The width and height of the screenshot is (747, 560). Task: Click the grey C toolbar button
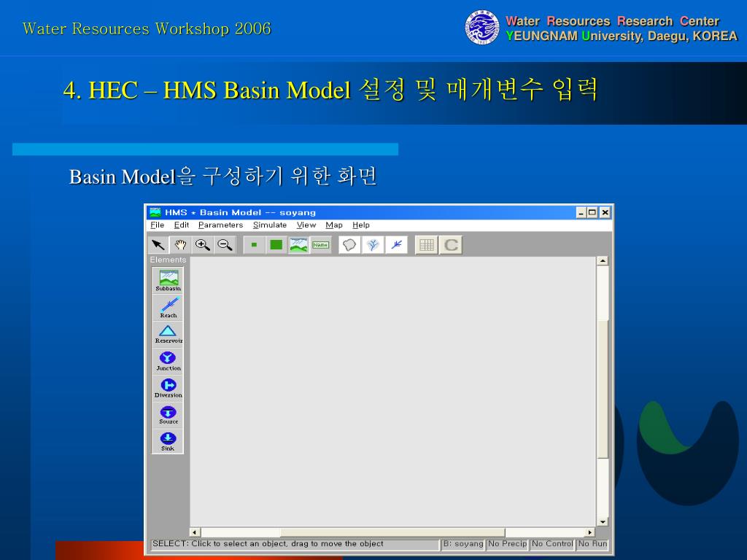(451, 245)
